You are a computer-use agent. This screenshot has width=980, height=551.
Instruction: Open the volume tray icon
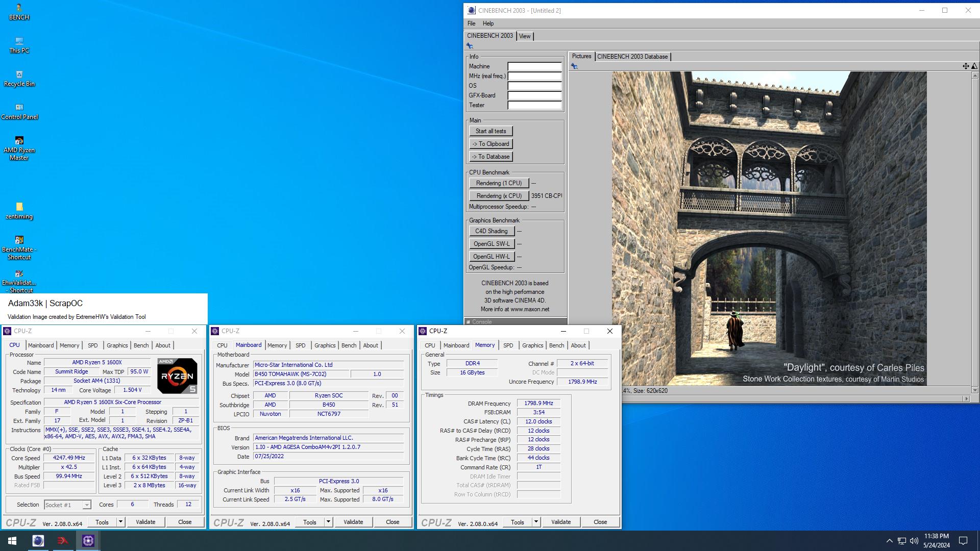[x=914, y=541]
